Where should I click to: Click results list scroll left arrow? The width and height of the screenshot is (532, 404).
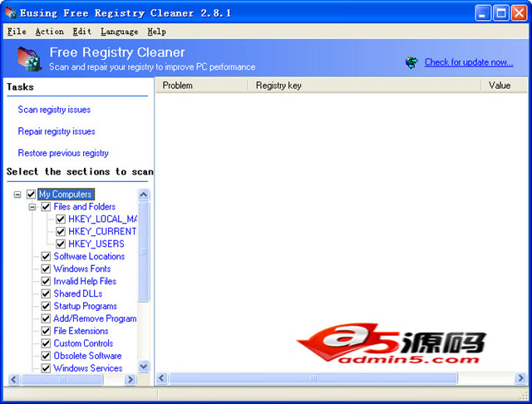pyautogui.click(x=162, y=378)
